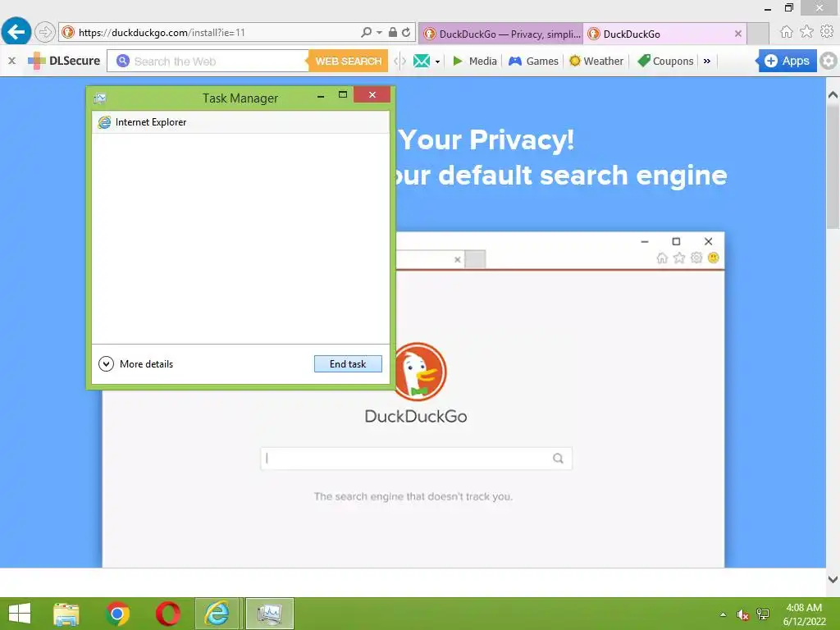Click the network tray icon
The height and width of the screenshot is (630, 840).
point(763,614)
